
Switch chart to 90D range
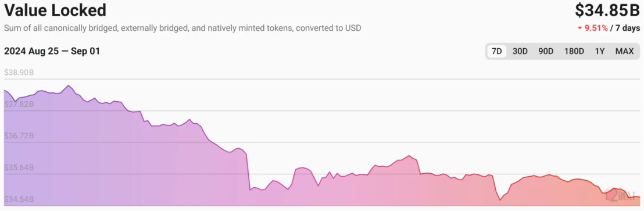point(546,51)
